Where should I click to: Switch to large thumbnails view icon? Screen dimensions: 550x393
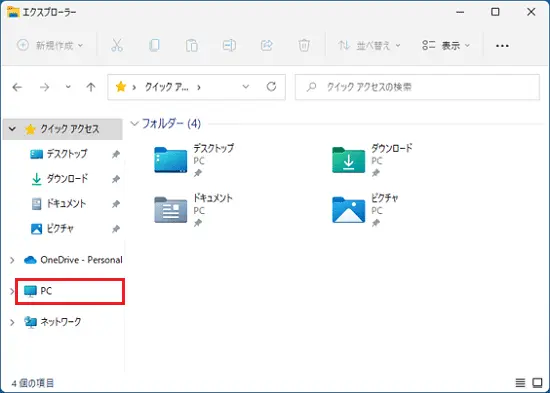coord(537,382)
